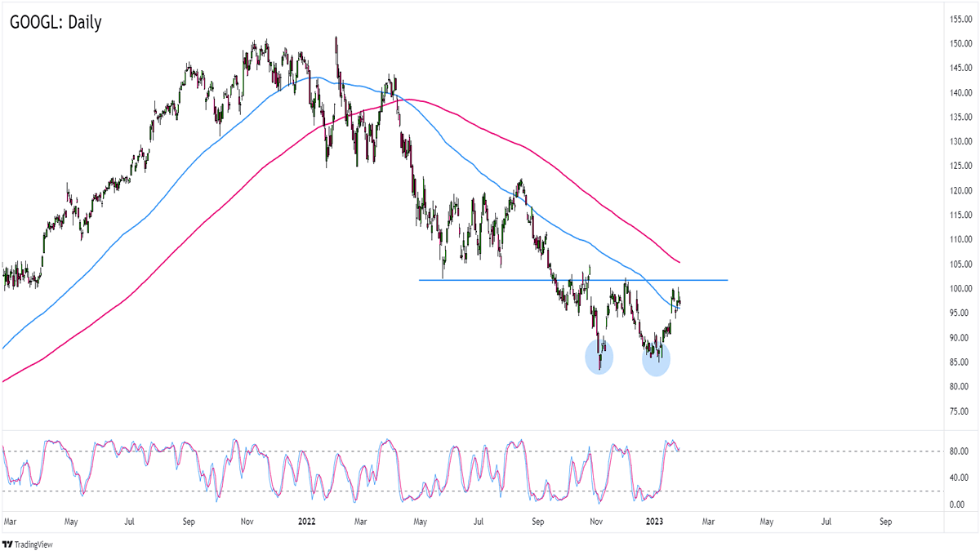Click the 90.00 price axis label

click(x=958, y=337)
